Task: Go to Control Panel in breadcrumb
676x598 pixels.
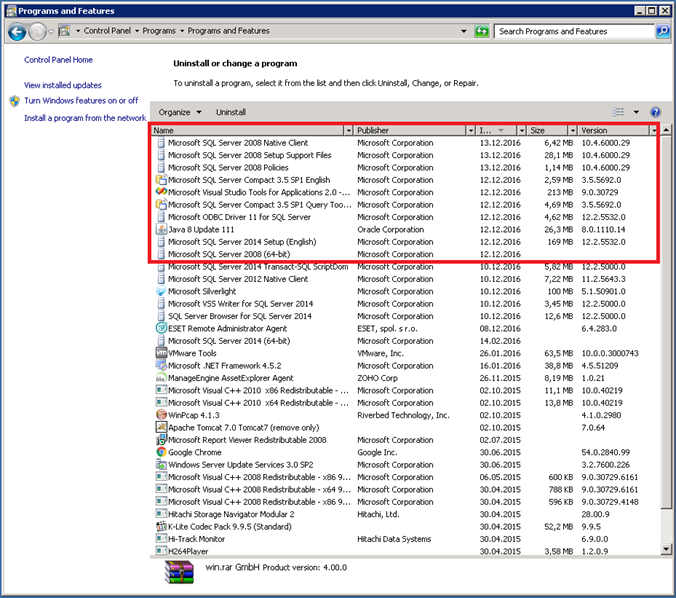Action: pyautogui.click(x=107, y=31)
